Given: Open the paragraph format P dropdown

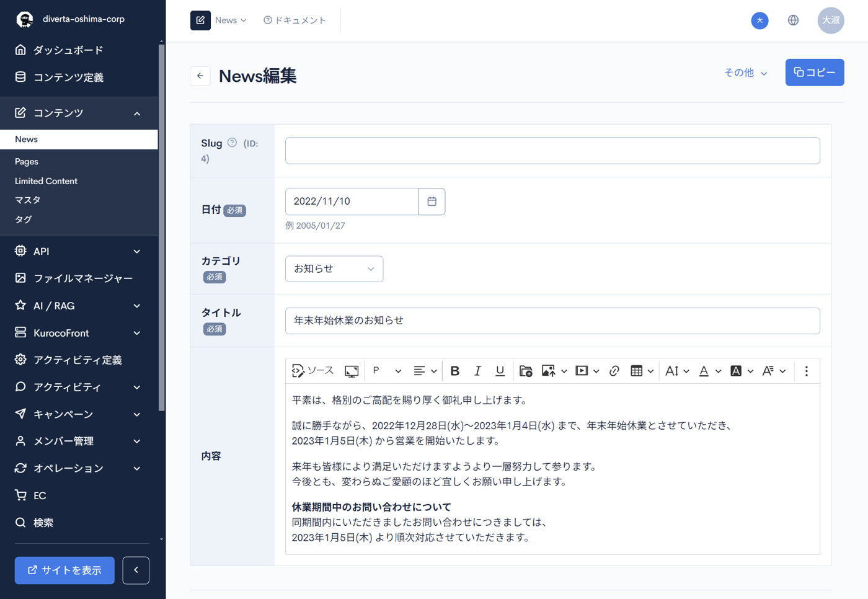Looking at the screenshot, I should (x=386, y=371).
